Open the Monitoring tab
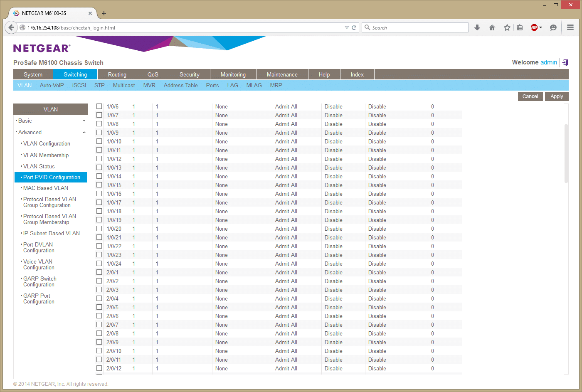The height and width of the screenshot is (392, 582). tap(233, 74)
